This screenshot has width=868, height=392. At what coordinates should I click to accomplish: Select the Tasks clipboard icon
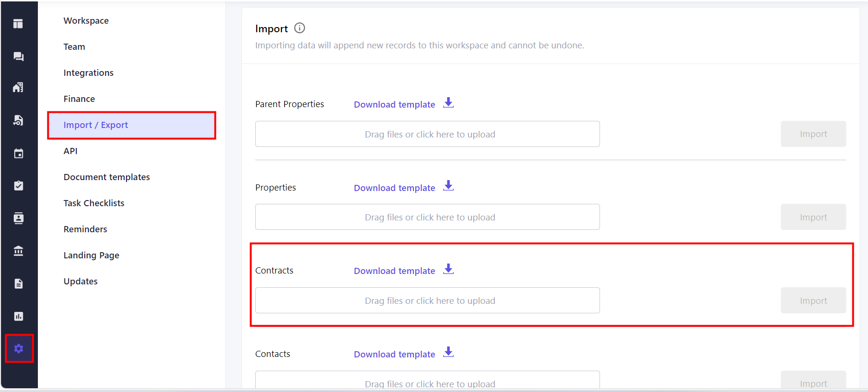[x=18, y=185]
